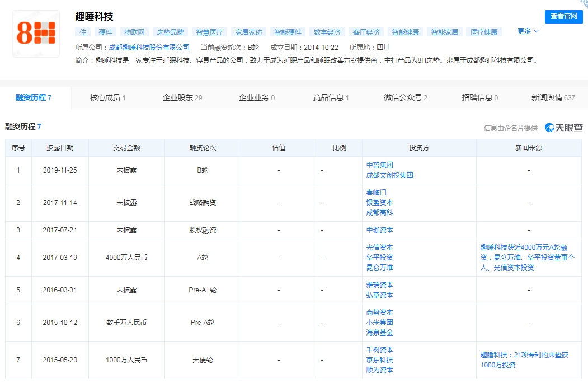Open the 中哲集团 investor link
Viewport: 588px width, 382px height.
coord(379,165)
